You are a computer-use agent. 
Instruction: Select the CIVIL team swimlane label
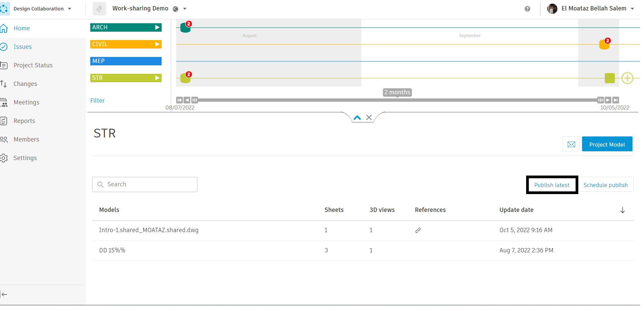coord(126,44)
